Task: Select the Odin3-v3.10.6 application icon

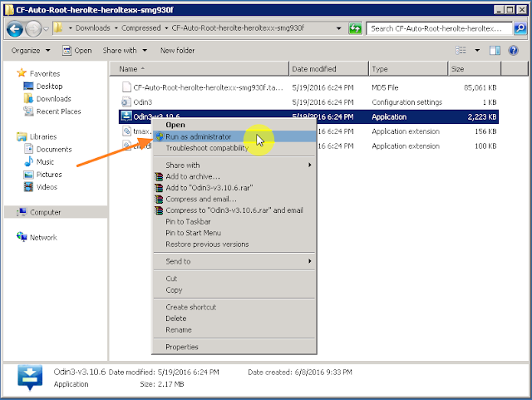Action: pyautogui.click(x=126, y=116)
